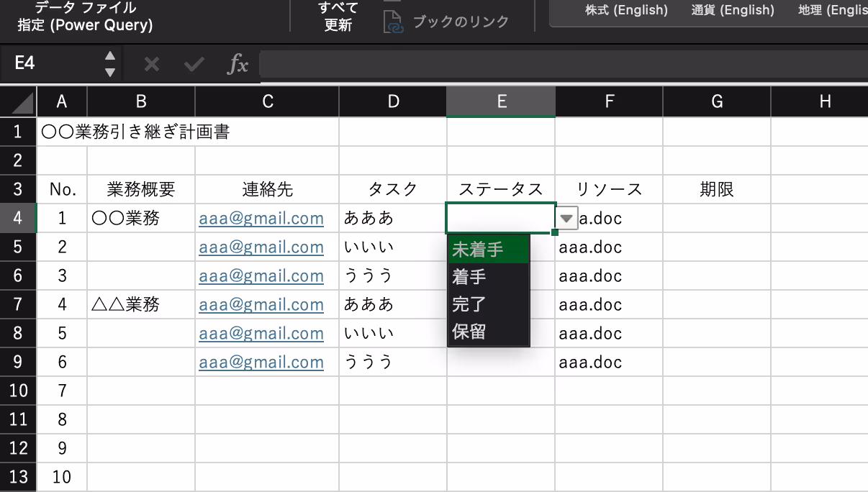Select column D header
The width and height of the screenshot is (868, 492).
(x=393, y=101)
